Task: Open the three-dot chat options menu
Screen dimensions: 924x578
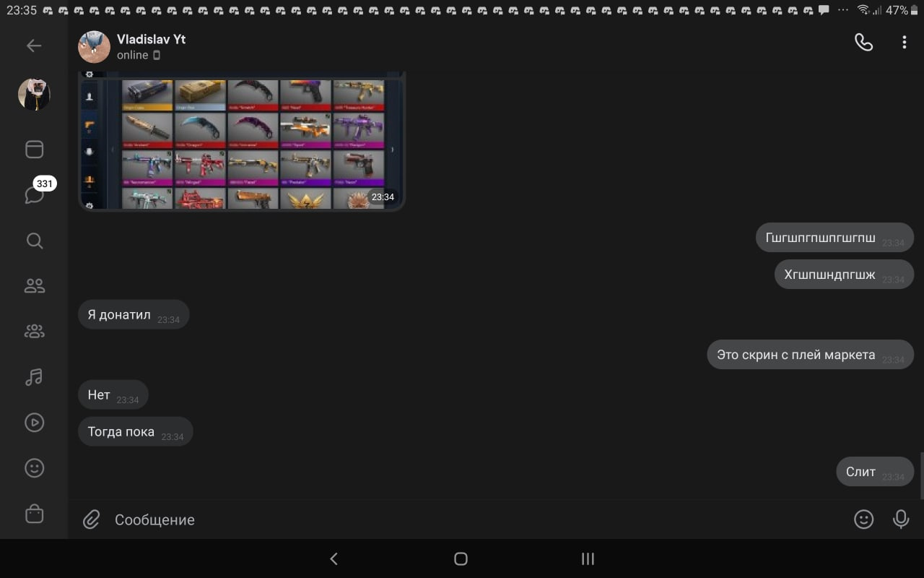Action: [904, 43]
